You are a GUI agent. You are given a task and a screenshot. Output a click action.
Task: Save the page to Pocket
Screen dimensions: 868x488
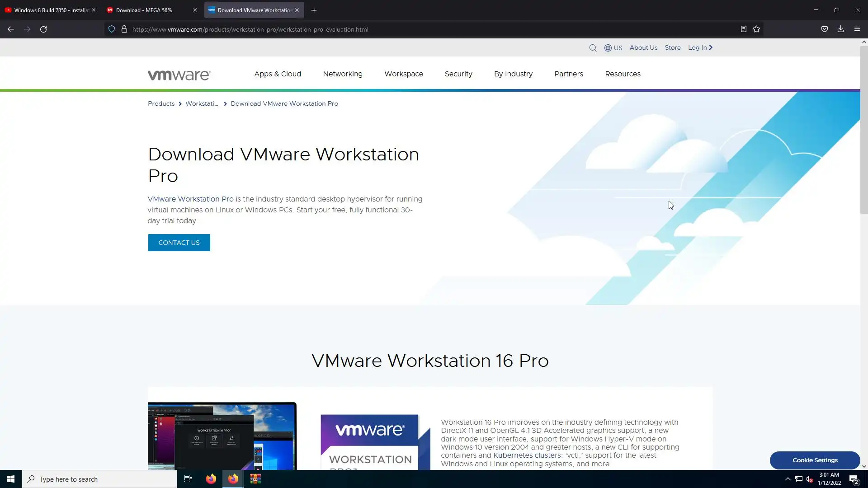(x=825, y=29)
